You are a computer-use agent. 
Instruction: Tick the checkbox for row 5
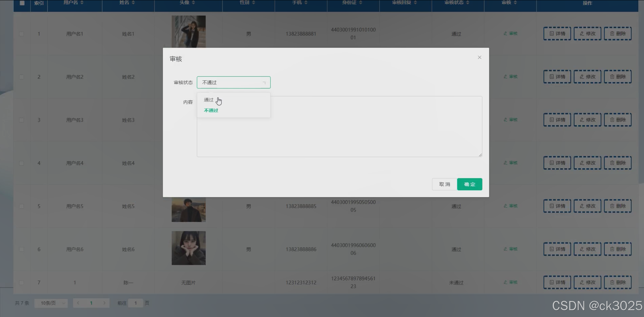22,206
